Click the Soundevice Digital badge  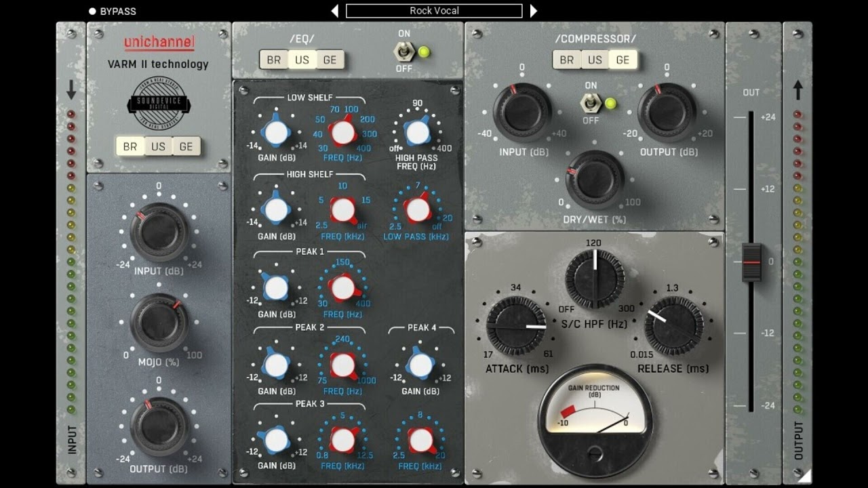tap(159, 104)
